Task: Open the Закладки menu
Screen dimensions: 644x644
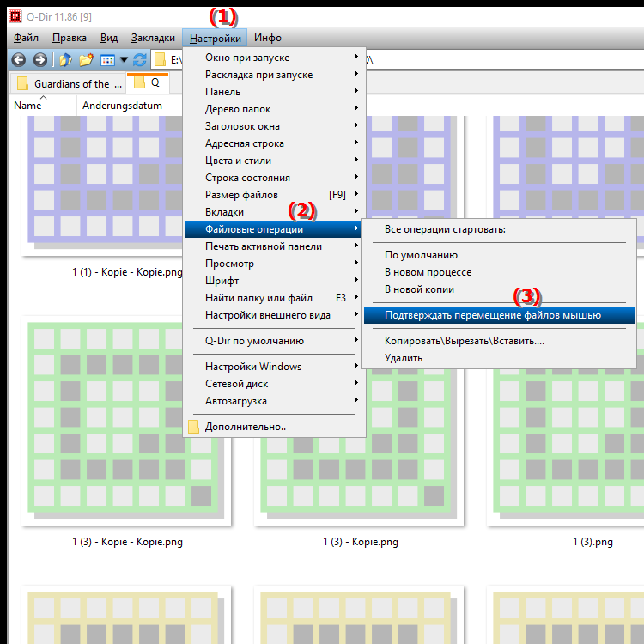Action: pyautogui.click(x=153, y=38)
